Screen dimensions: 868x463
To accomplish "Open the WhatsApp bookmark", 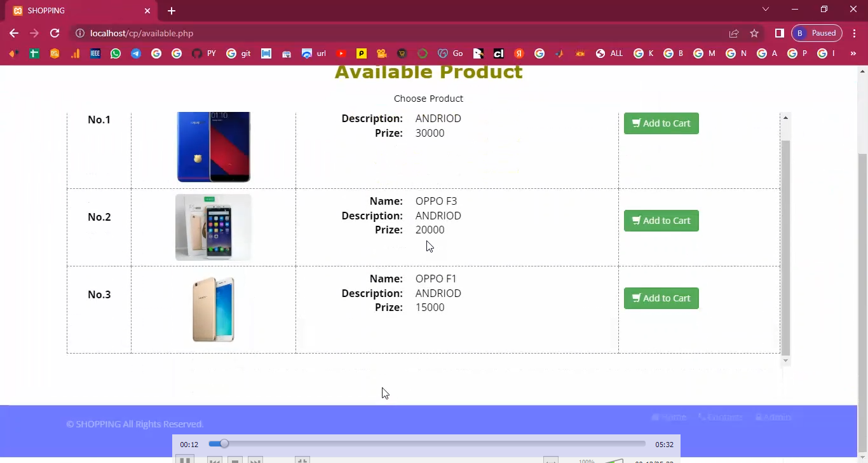I will (116, 54).
